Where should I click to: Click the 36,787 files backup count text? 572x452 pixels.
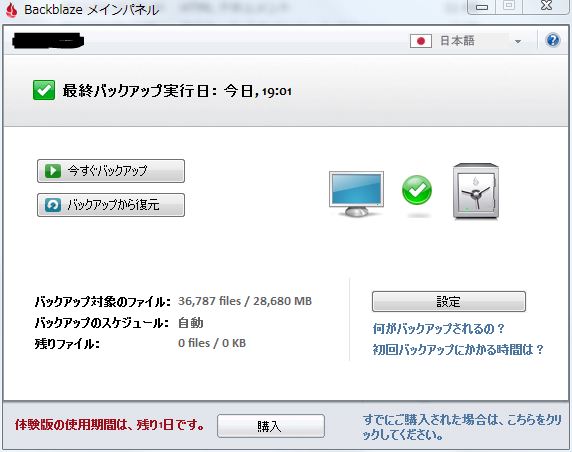point(209,301)
